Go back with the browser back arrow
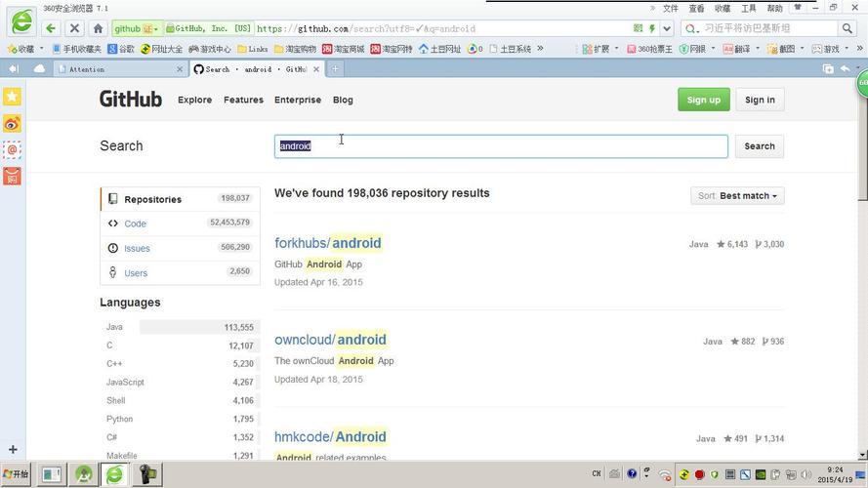Image resolution: width=868 pixels, height=488 pixels. [x=51, y=28]
